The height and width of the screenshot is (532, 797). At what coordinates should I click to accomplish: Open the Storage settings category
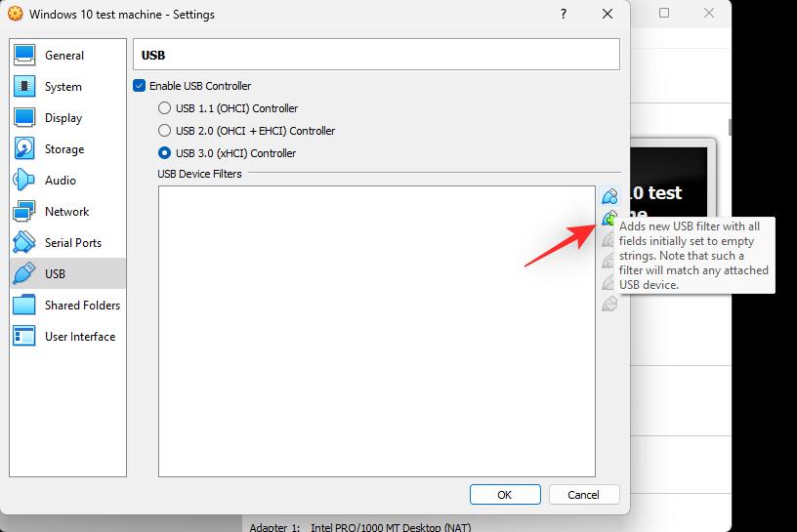(x=67, y=149)
